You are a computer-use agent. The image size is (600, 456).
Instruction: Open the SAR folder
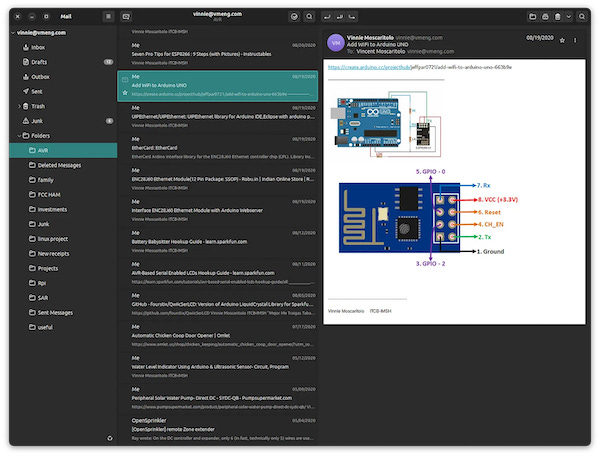click(x=63, y=298)
